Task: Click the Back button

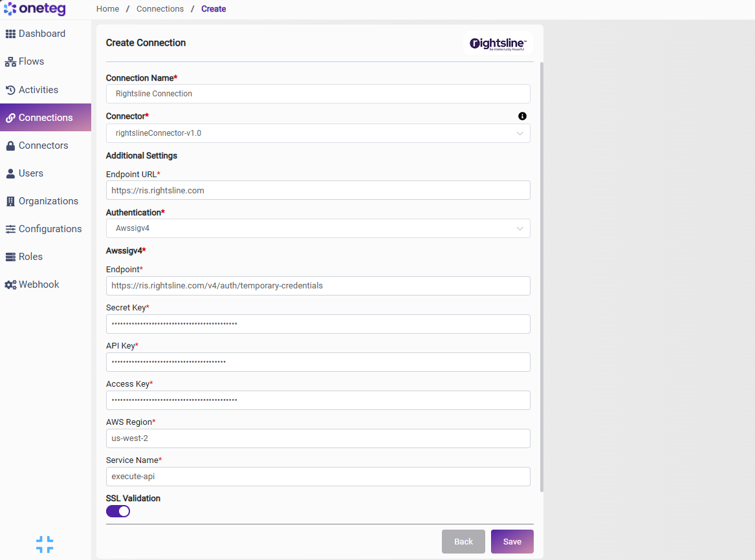Action: pos(463,542)
